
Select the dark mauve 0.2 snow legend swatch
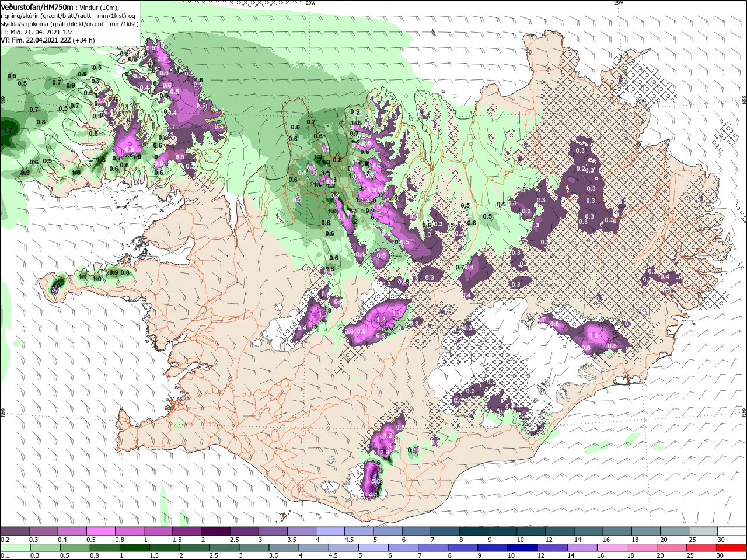(x=15, y=531)
